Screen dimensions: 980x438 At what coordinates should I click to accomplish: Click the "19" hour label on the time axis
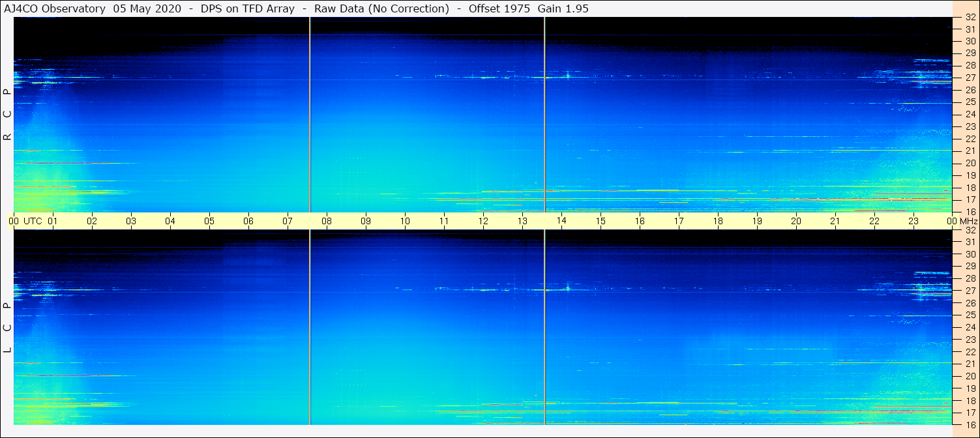[757, 221]
